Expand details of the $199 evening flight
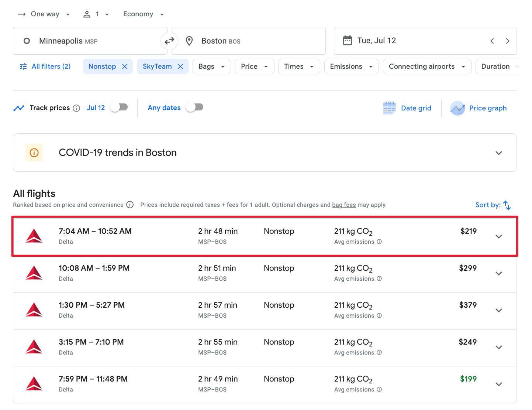This screenshot has height=410, width=532. point(499,384)
